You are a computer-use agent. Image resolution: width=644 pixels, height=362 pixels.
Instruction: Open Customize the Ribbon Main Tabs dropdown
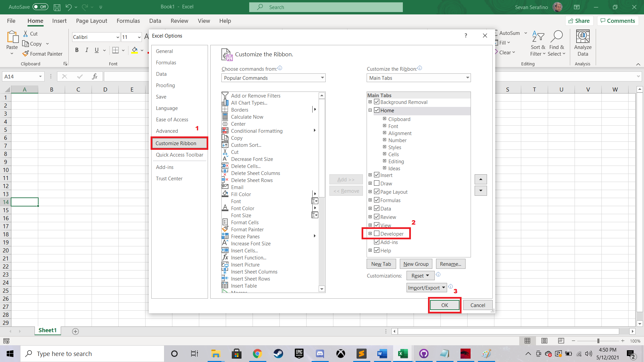[419, 78]
